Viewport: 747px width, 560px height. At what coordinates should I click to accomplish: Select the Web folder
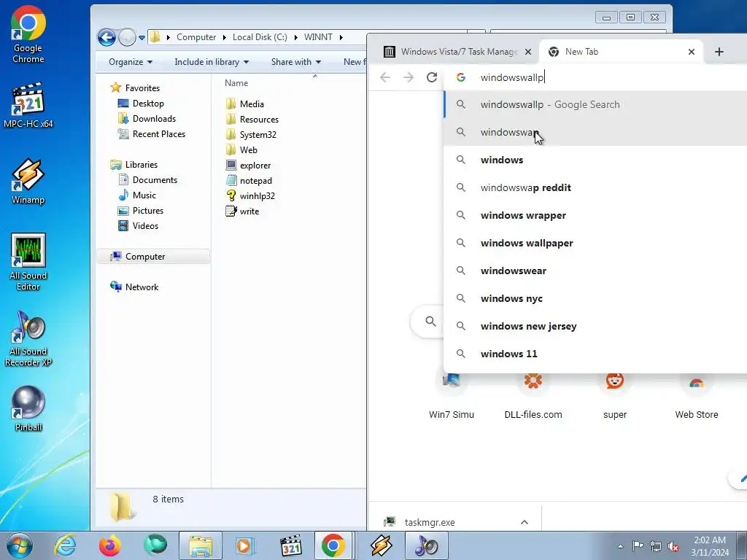(x=241, y=150)
